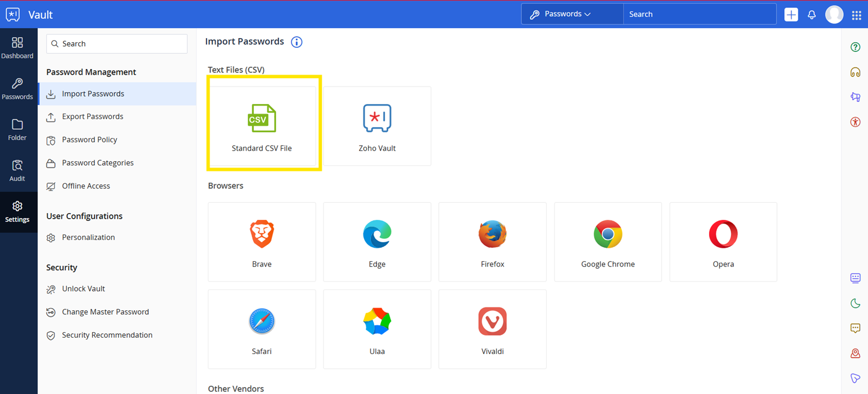Select the Brave browser import tile
Image resolution: width=868 pixels, height=394 pixels.
pos(262,242)
